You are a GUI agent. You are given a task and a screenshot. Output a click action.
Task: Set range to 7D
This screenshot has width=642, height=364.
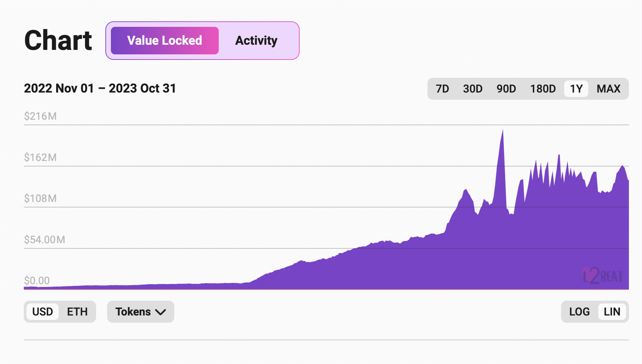tap(442, 89)
